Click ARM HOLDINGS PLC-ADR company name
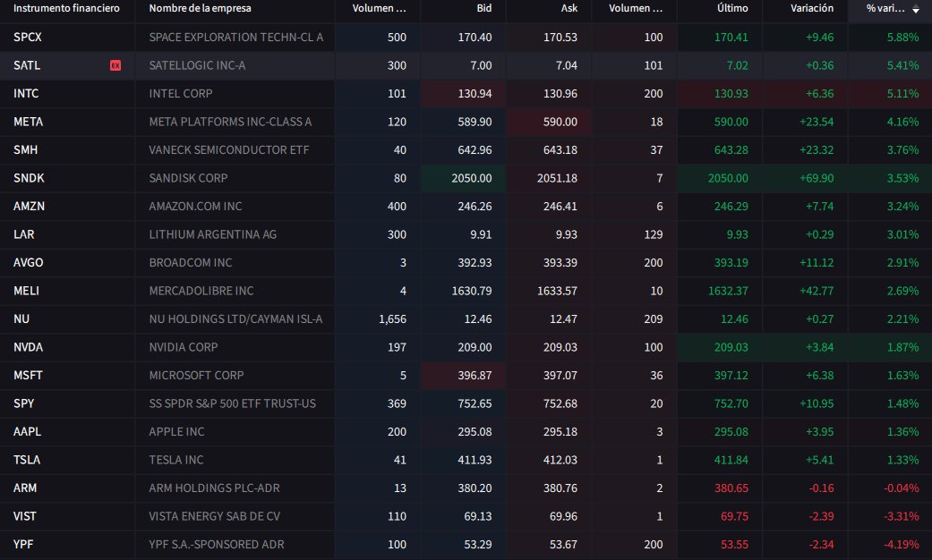 point(214,488)
